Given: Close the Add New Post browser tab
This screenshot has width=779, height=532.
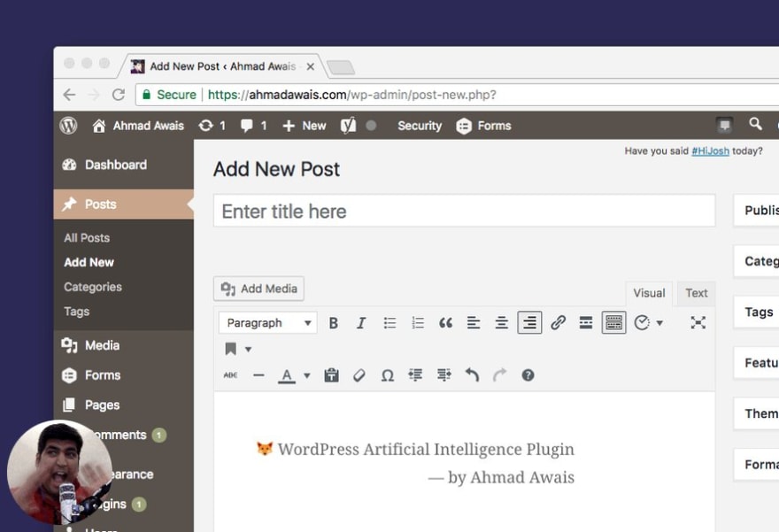Looking at the screenshot, I should pos(311,66).
